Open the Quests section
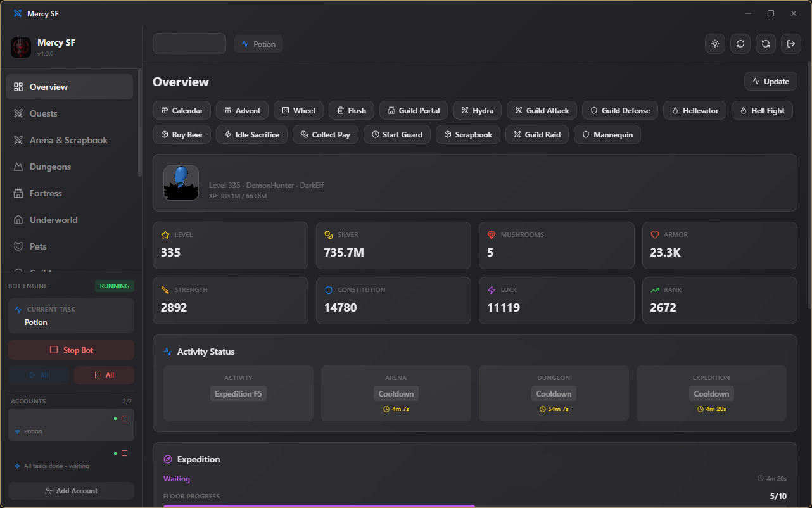The width and height of the screenshot is (812, 508). tap(70, 113)
